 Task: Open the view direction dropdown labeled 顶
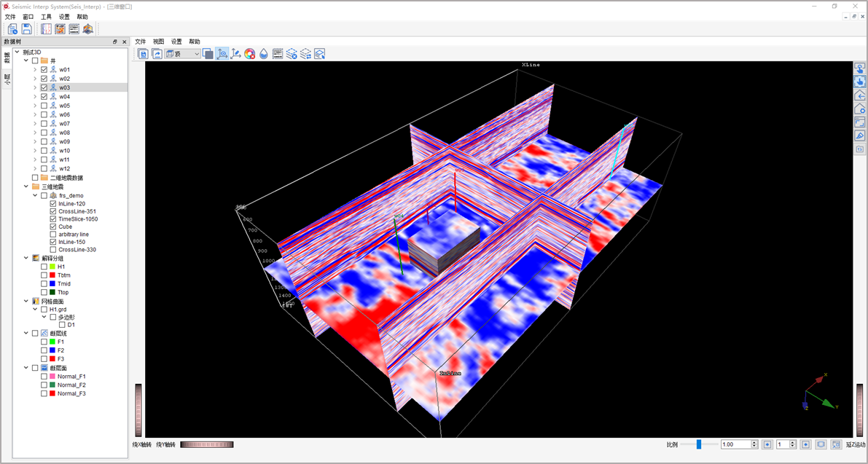(183, 54)
